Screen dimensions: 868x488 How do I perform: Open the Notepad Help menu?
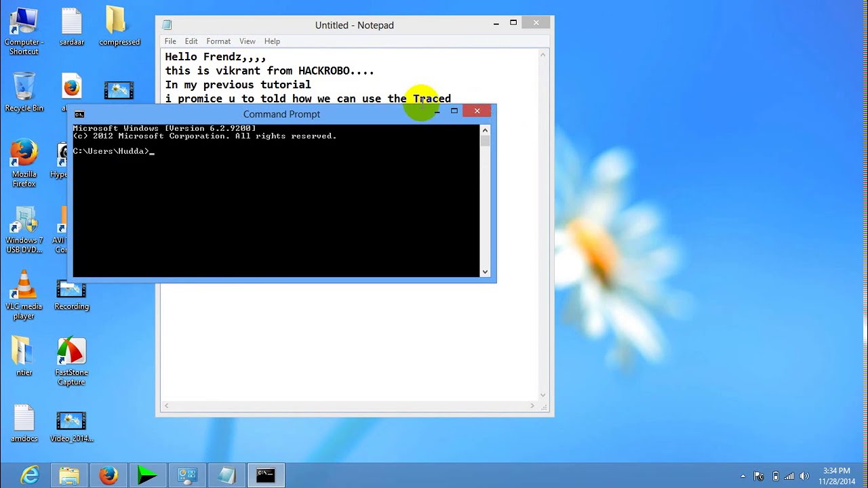(272, 41)
